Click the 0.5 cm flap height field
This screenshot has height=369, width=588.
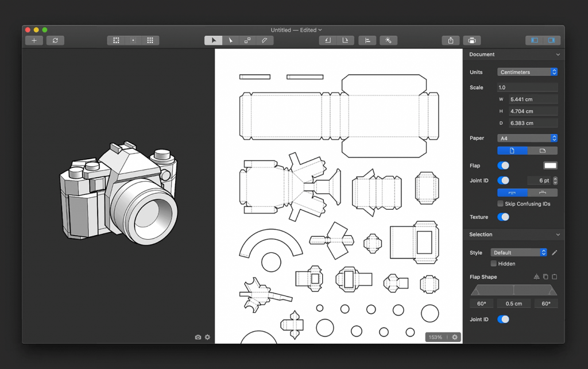click(x=514, y=303)
